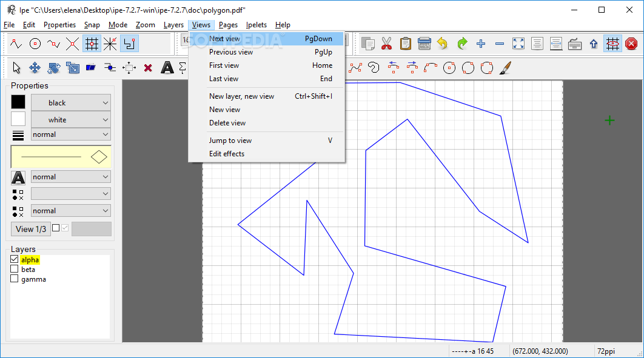Enable snap to boundary icon

(53, 44)
